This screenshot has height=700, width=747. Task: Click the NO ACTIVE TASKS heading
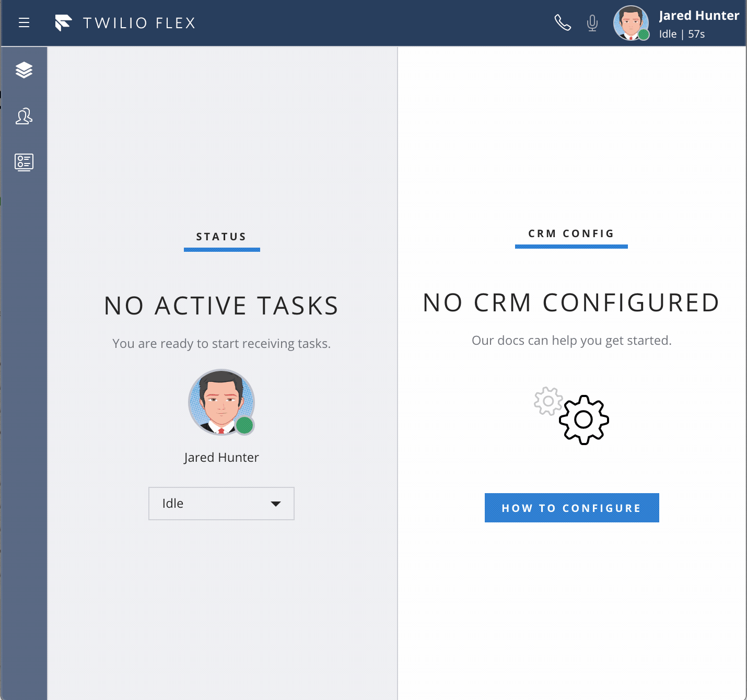[221, 306]
